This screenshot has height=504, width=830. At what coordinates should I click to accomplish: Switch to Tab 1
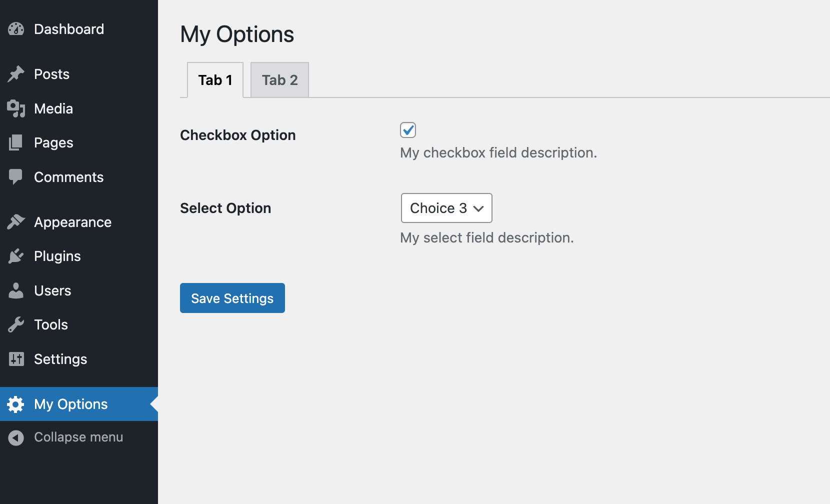[215, 80]
